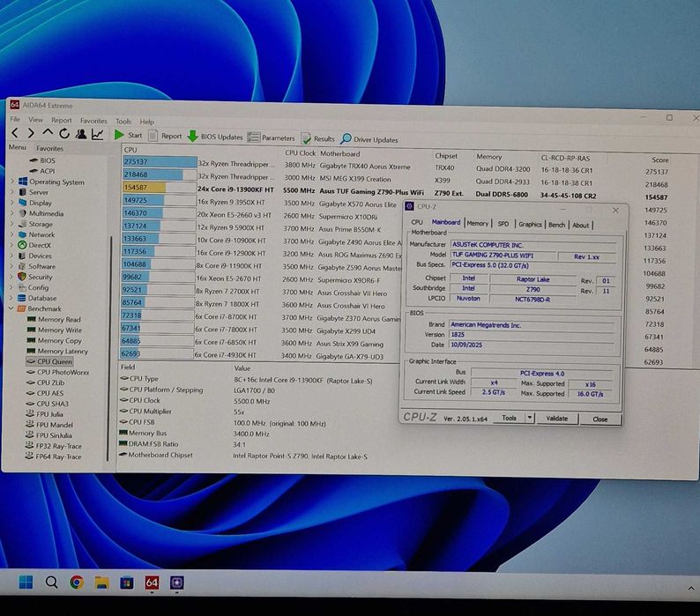Open the Help menu in AIDA64
The height and width of the screenshot is (616, 700).
147,122
